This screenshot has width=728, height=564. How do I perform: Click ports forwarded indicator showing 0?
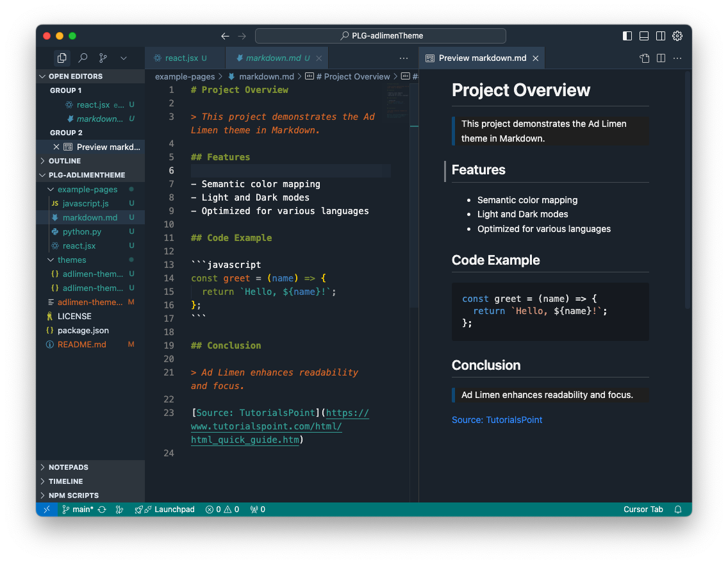[x=258, y=510]
